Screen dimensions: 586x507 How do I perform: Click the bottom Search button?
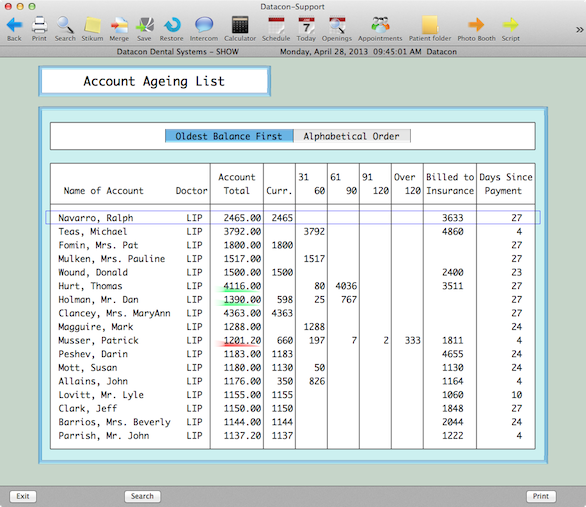(142, 496)
